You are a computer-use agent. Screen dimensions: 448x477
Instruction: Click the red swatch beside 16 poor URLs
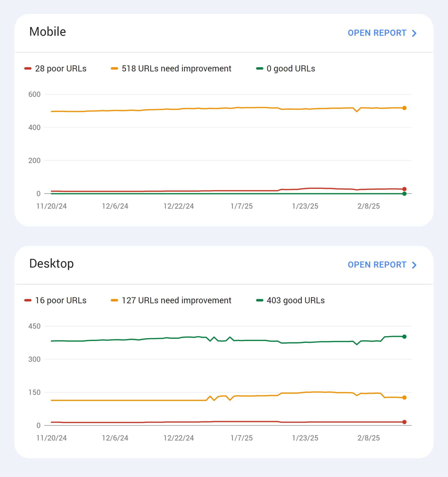(x=28, y=301)
